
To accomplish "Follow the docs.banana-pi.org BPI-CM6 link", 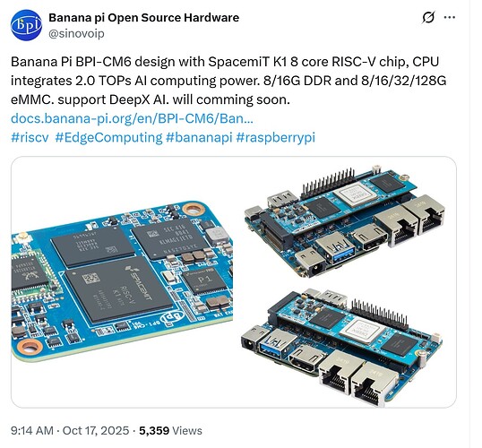I will 132,118.
